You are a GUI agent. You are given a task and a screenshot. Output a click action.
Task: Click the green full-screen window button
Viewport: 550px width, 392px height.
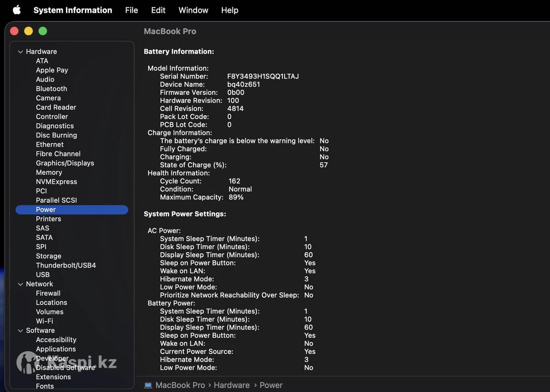43,31
